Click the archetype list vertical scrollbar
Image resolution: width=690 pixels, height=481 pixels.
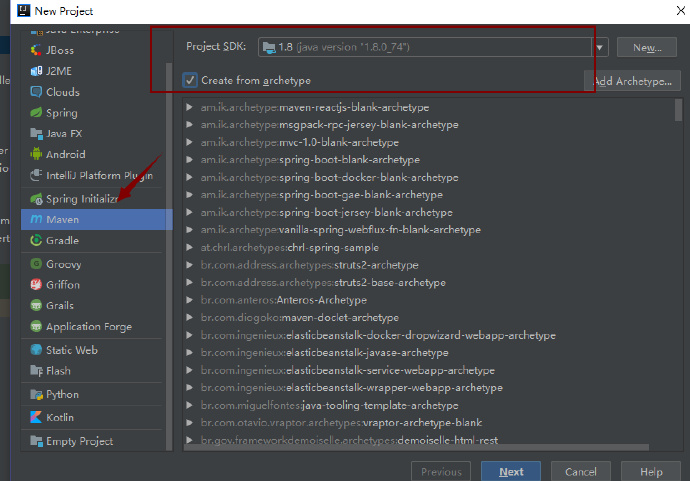(x=678, y=110)
